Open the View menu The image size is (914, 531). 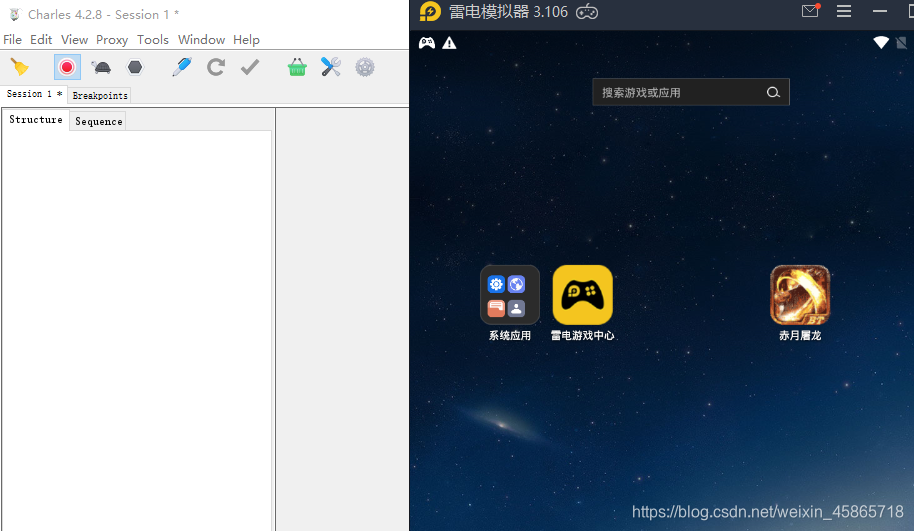pos(75,40)
